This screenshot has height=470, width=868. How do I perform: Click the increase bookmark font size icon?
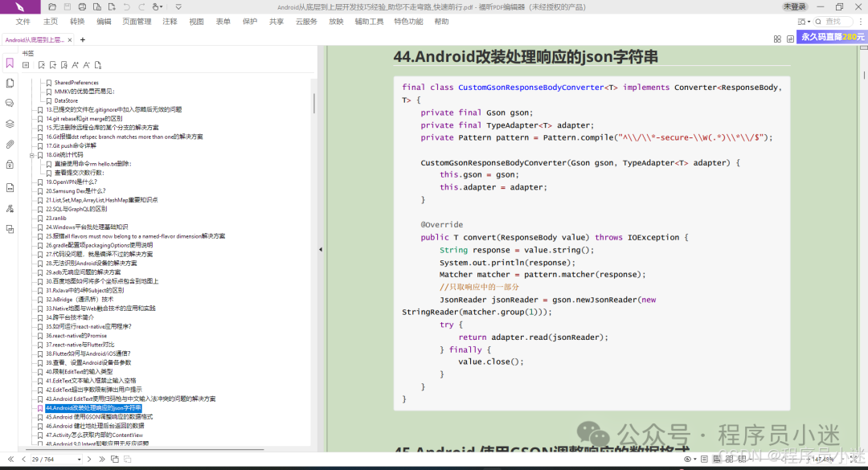[x=76, y=65]
